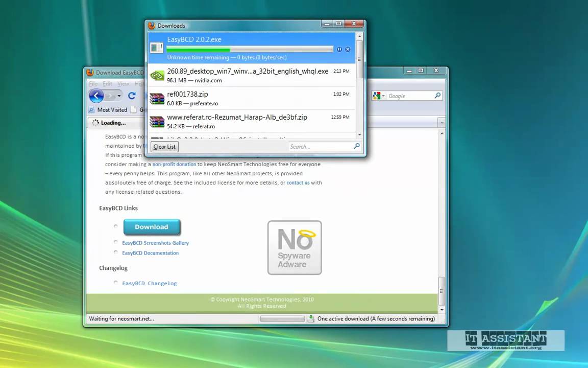Click the Most Visited bookmark icon
Image resolution: width=588 pixels, height=368 pixels.
91,110
